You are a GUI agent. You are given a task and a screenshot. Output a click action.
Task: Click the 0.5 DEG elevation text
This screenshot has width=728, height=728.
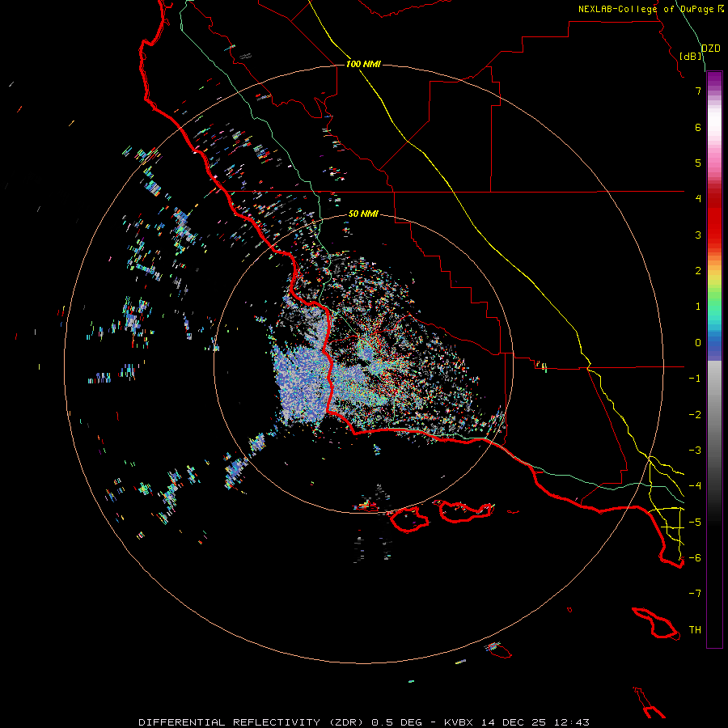(397, 722)
